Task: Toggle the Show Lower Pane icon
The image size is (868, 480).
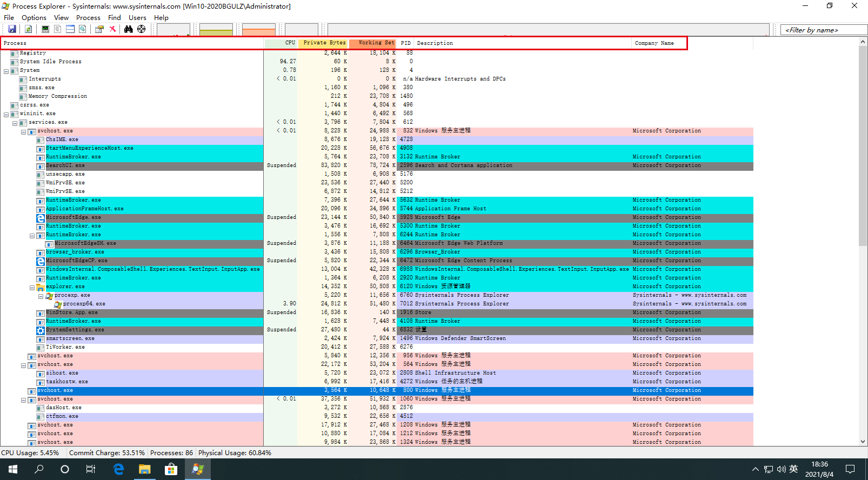Action: 70,29
